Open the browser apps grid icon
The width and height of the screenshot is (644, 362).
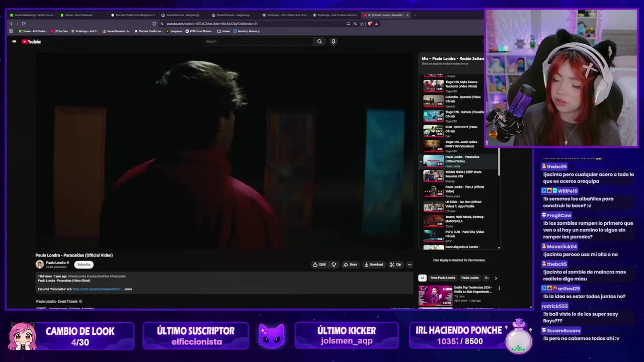coord(11,31)
